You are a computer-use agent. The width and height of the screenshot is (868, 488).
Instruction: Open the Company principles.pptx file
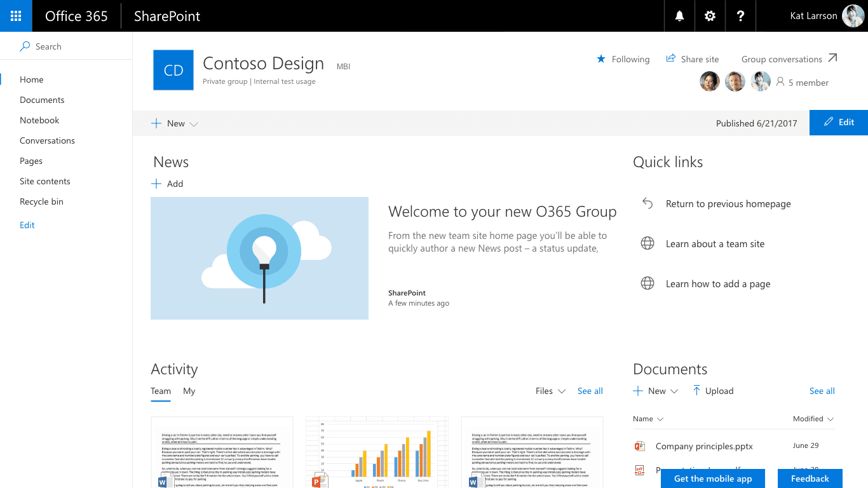click(704, 446)
